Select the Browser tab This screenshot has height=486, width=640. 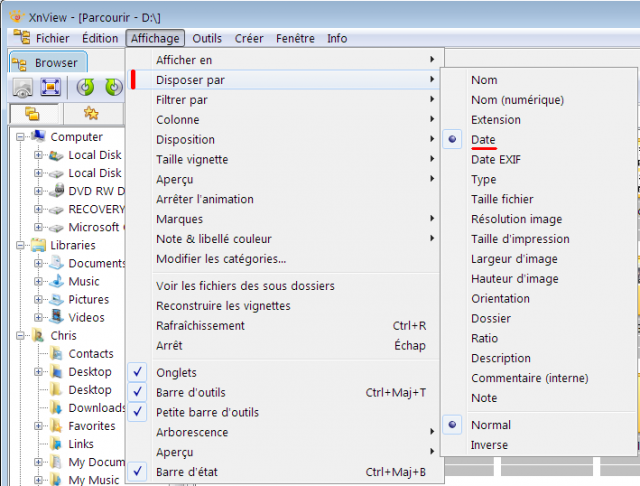(x=48, y=62)
